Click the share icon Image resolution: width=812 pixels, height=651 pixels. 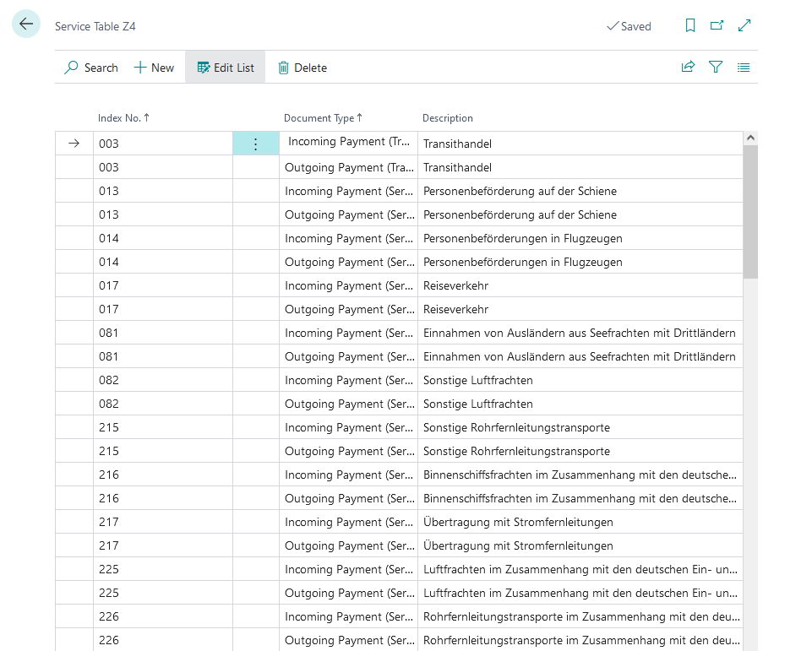tap(688, 68)
